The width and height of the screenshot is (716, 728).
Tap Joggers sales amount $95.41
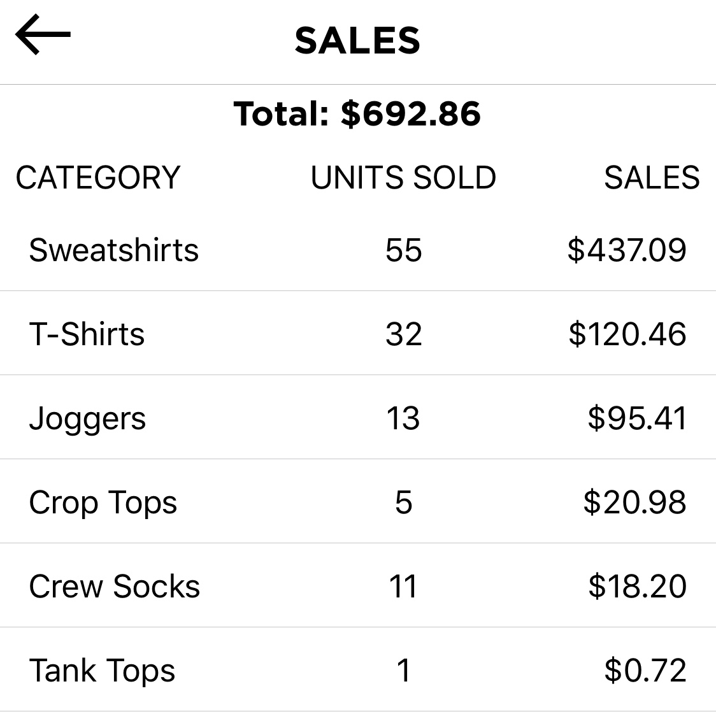click(x=637, y=418)
